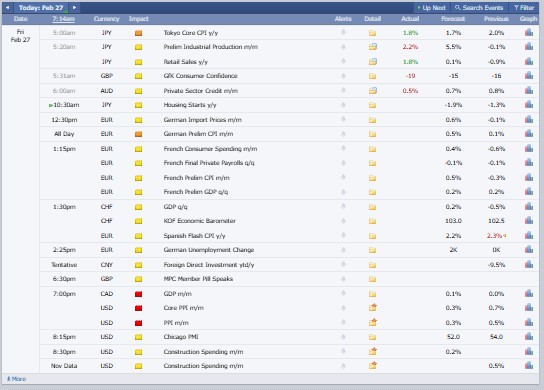This screenshot has height=390, width=544.
Task: Toggle alert bell for CHF GDP q/q
Action: click(343, 206)
